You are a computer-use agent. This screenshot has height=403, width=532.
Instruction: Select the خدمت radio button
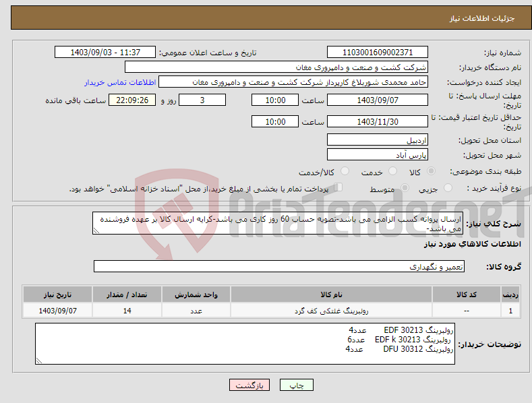392,171
